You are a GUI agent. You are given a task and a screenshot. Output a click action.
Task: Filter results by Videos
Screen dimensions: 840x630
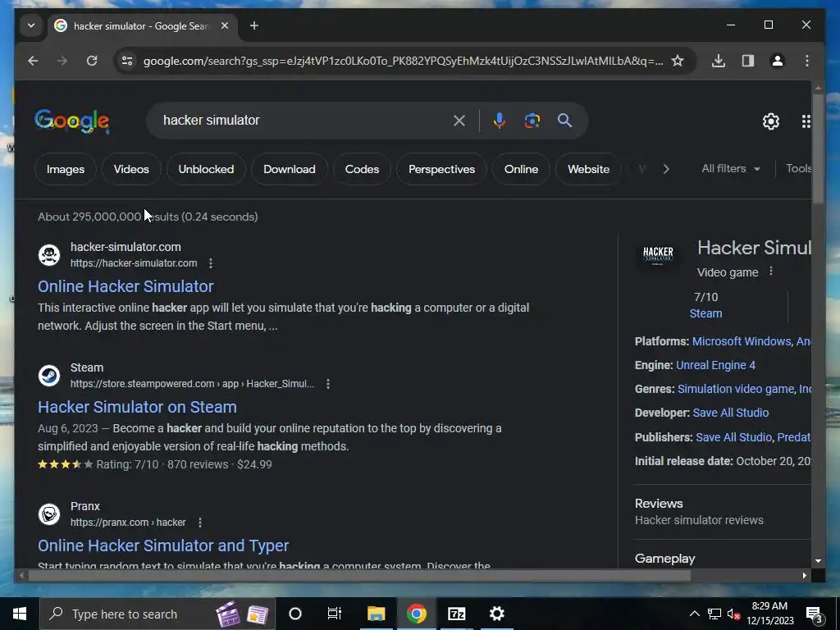pos(131,169)
